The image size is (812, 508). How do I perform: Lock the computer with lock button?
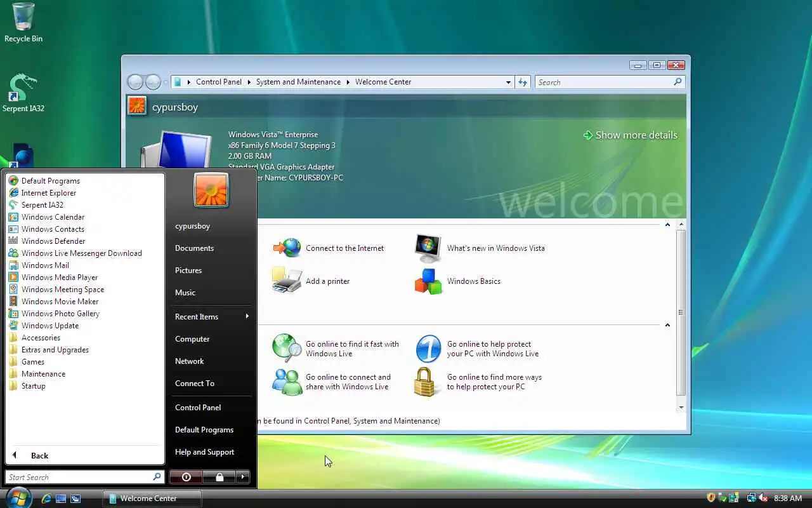point(219,477)
